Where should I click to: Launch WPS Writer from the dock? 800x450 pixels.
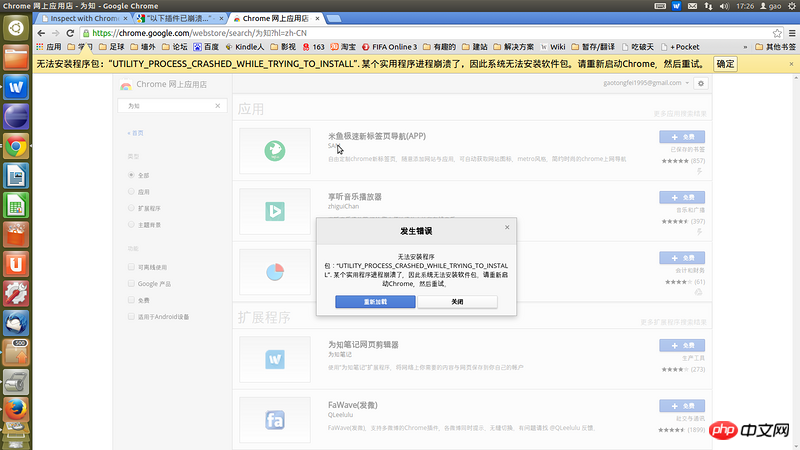click(x=16, y=87)
